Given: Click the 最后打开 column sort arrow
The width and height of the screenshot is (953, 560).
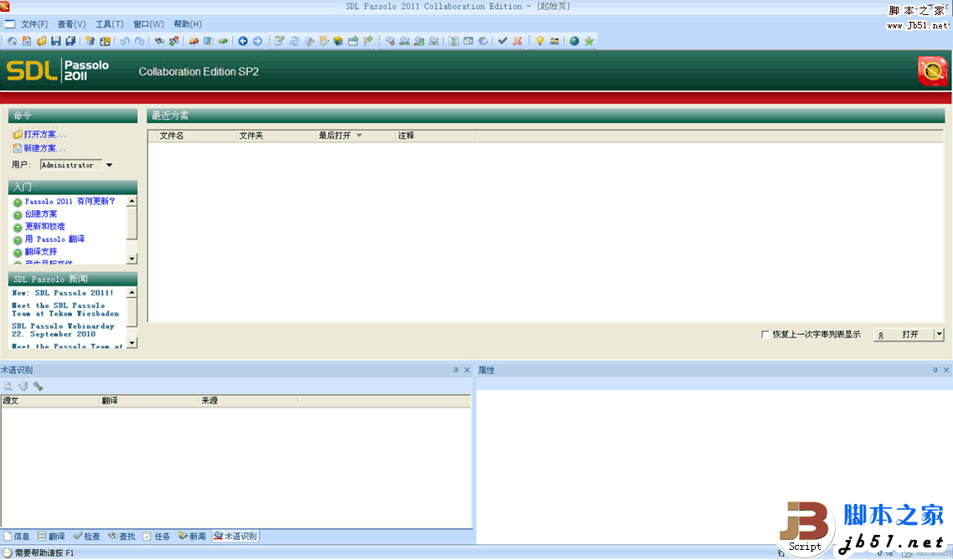Looking at the screenshot, I should [x=359, y=136].
